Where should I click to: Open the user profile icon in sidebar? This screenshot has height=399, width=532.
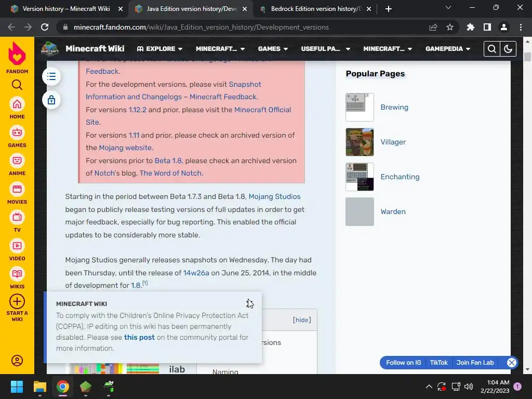click(17, 361)
